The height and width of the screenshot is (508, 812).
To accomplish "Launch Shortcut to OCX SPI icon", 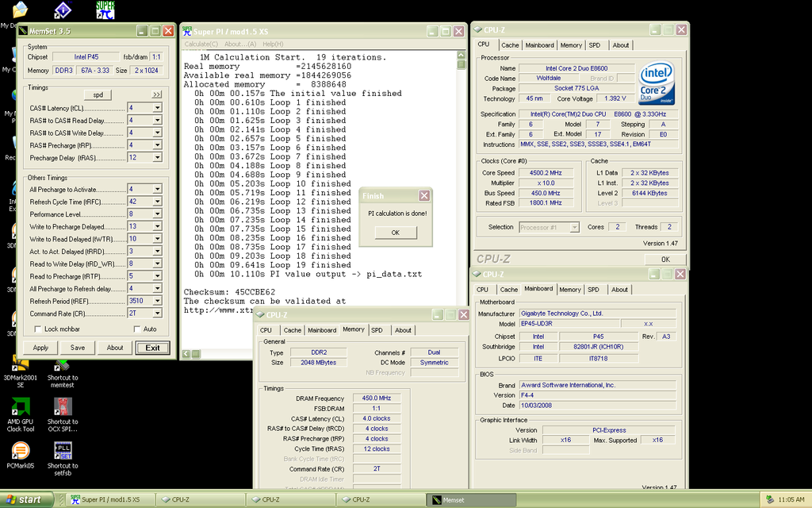I will point(62,414).
